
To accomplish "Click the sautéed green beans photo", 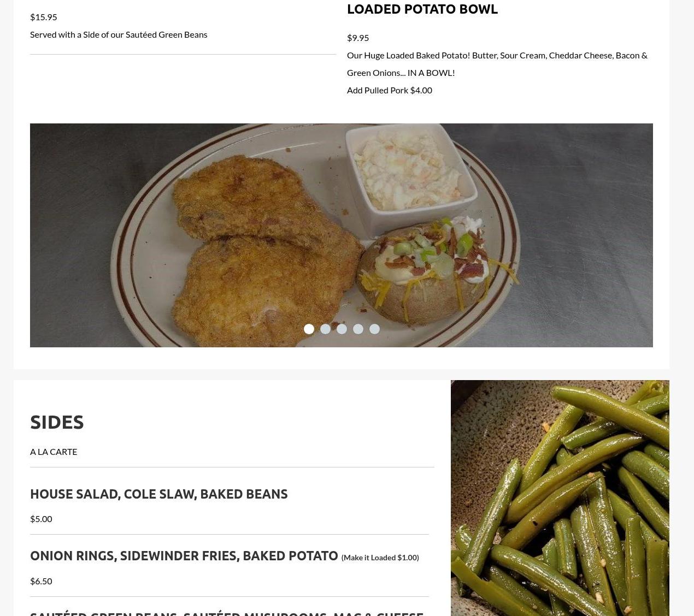I will (560, 498).
